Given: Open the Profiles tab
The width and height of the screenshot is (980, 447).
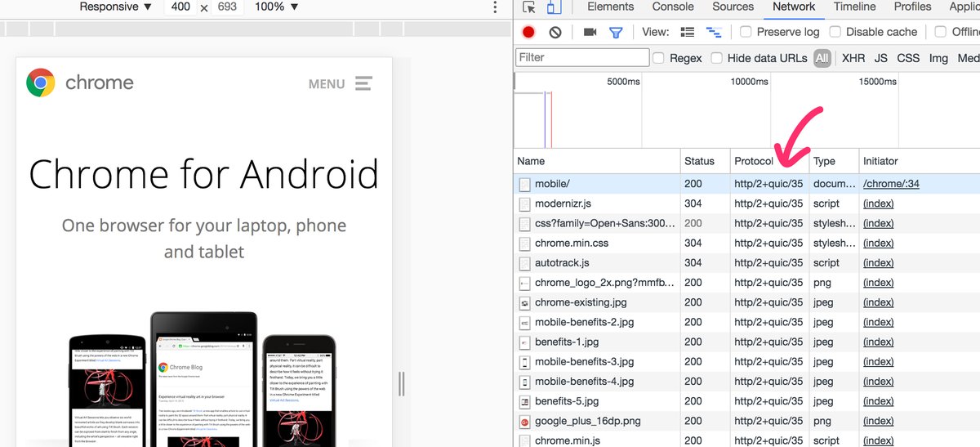Looking at the screenshot, I should (912, 7).
